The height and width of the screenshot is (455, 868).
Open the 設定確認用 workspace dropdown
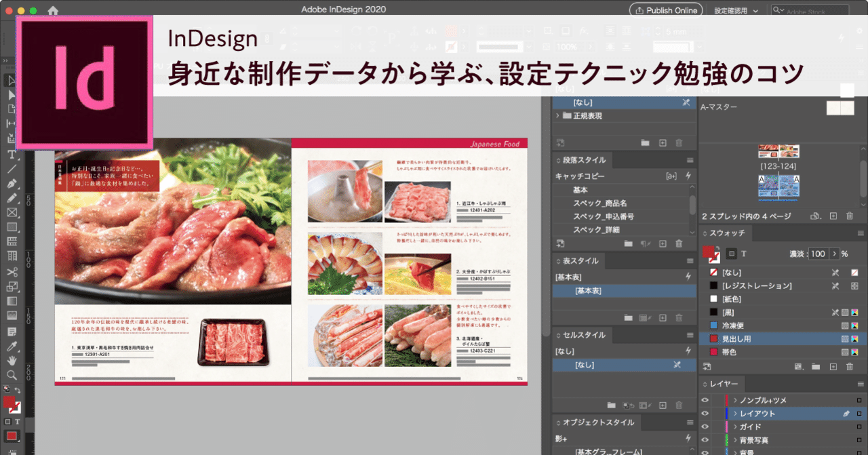coord(735,10)
